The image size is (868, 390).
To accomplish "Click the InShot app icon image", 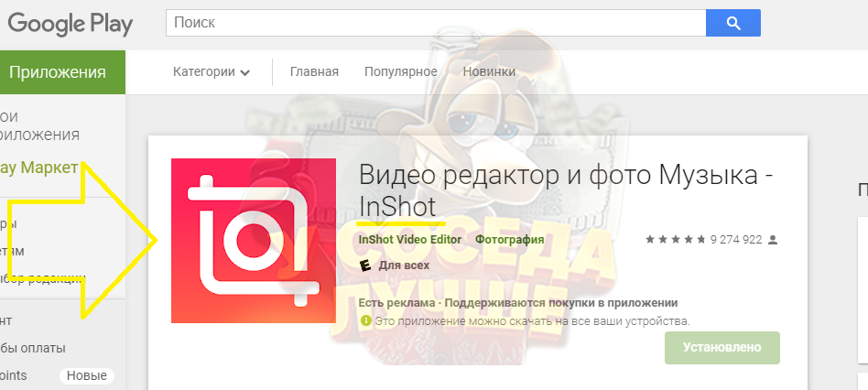I will pos(254,241).
